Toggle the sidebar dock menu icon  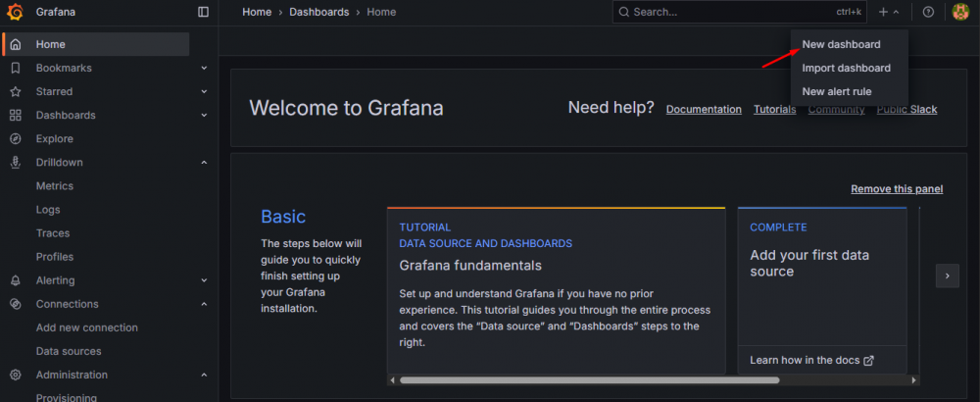[x=203, y=12]
